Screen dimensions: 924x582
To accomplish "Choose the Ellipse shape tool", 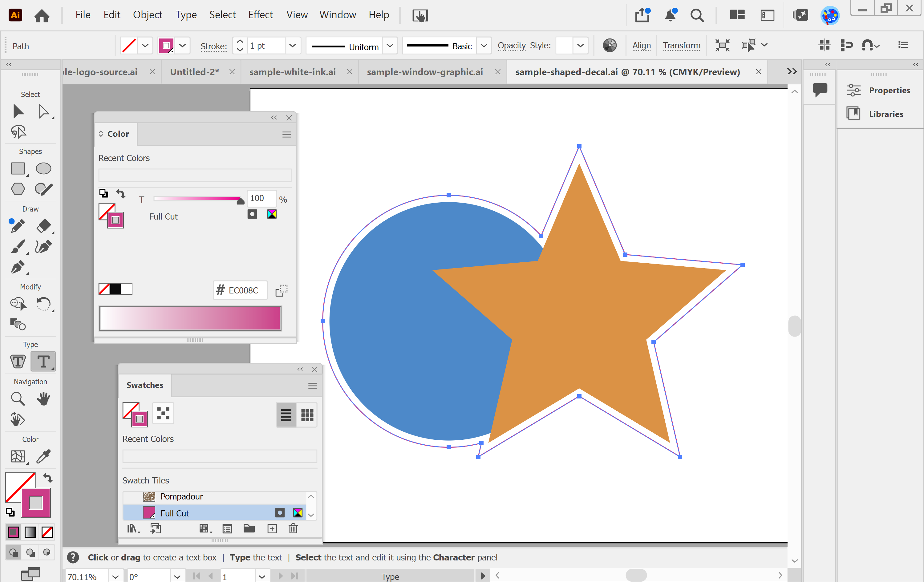I will [x=43, y=168].
